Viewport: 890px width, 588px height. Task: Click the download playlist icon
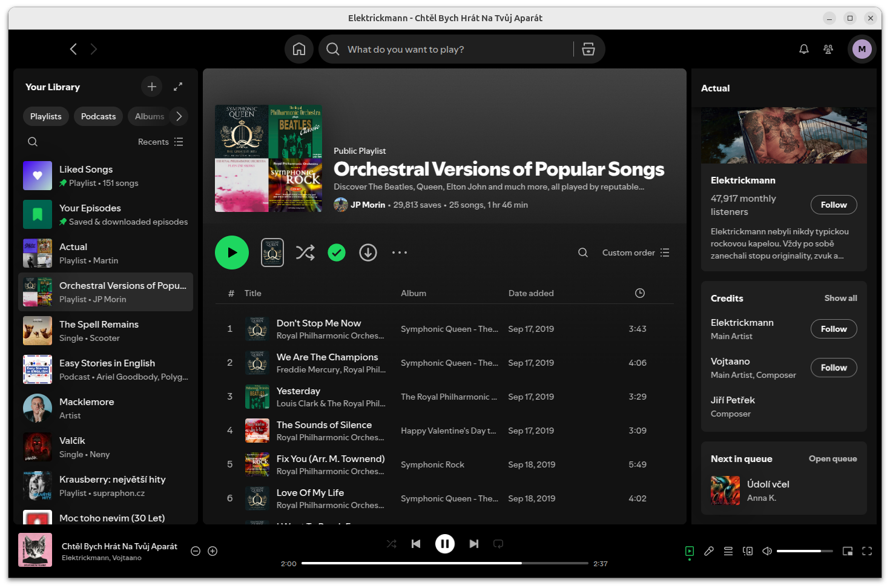click(x=368, y=253)
